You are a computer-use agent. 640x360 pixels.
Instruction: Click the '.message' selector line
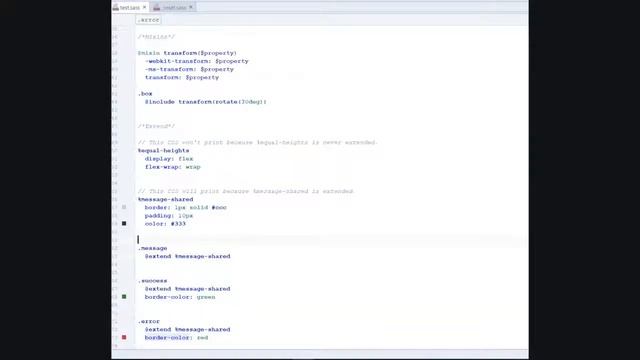pos(152,248)
